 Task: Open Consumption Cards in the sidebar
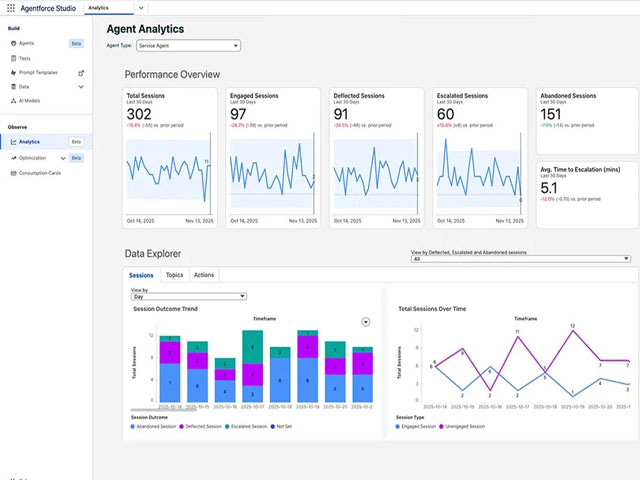pyautogui.click(x=40, y=173)
